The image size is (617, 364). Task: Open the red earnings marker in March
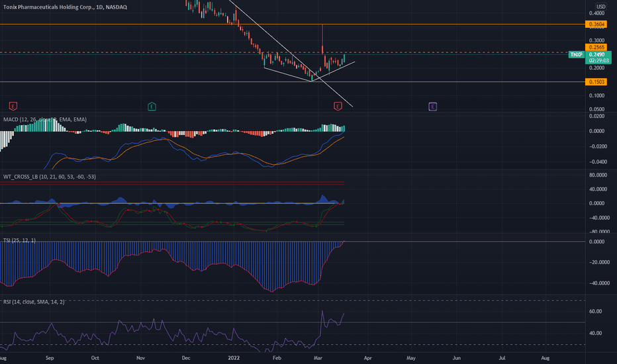[x=338, y=107]
